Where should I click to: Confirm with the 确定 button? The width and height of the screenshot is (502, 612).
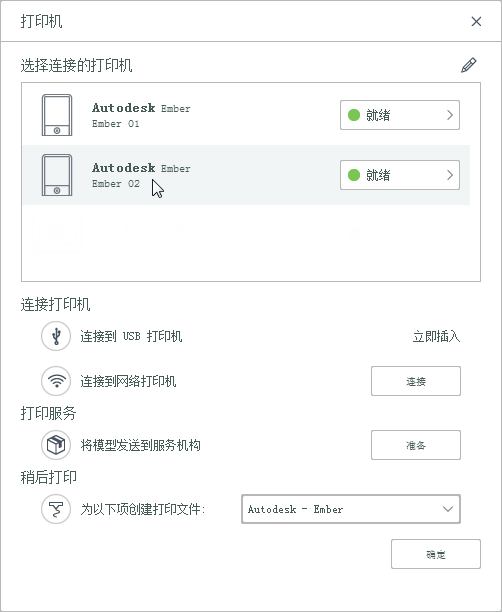[436, 554]
